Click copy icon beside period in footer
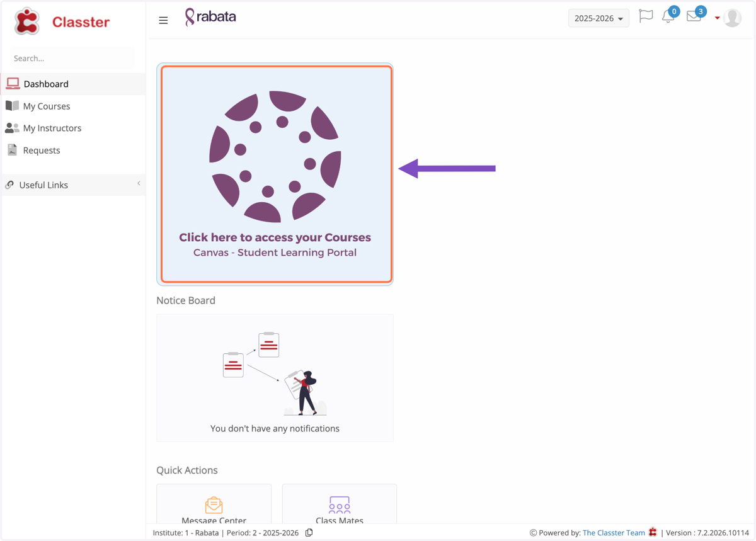Screen dimensions: 756x541 click(x=309, y=533)
